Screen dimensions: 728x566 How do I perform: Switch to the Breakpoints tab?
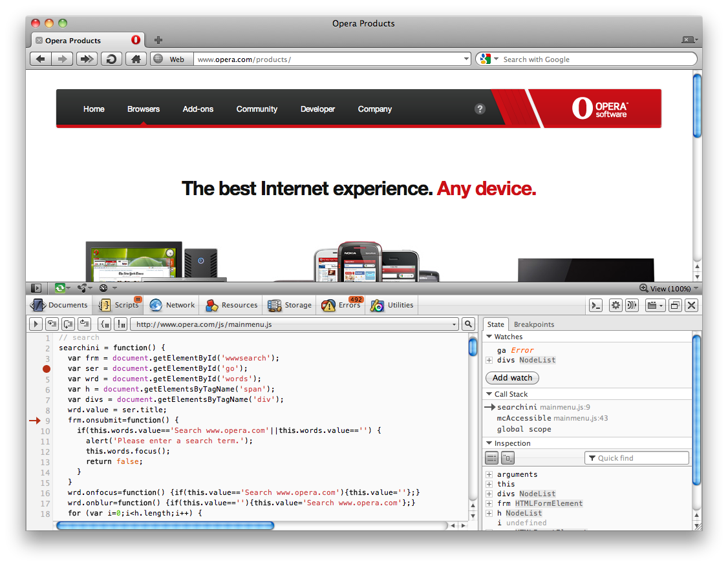coord(533,324)
